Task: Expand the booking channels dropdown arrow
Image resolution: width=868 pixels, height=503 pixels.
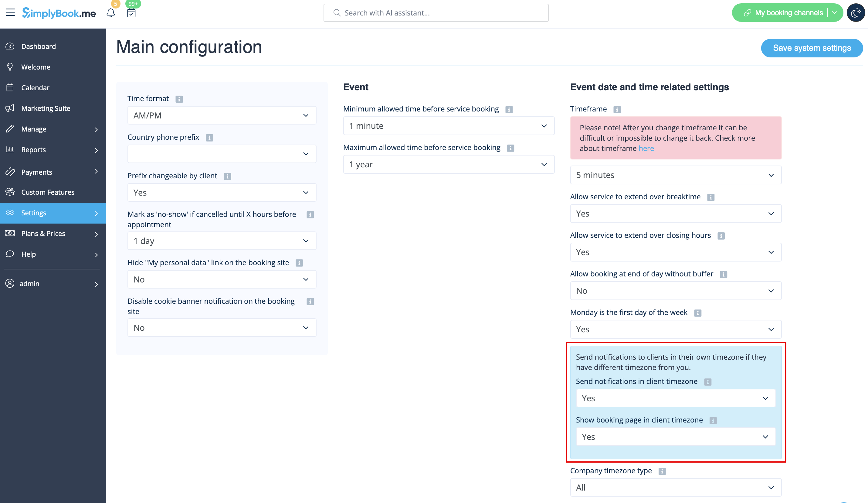Action: pos(835,13)
